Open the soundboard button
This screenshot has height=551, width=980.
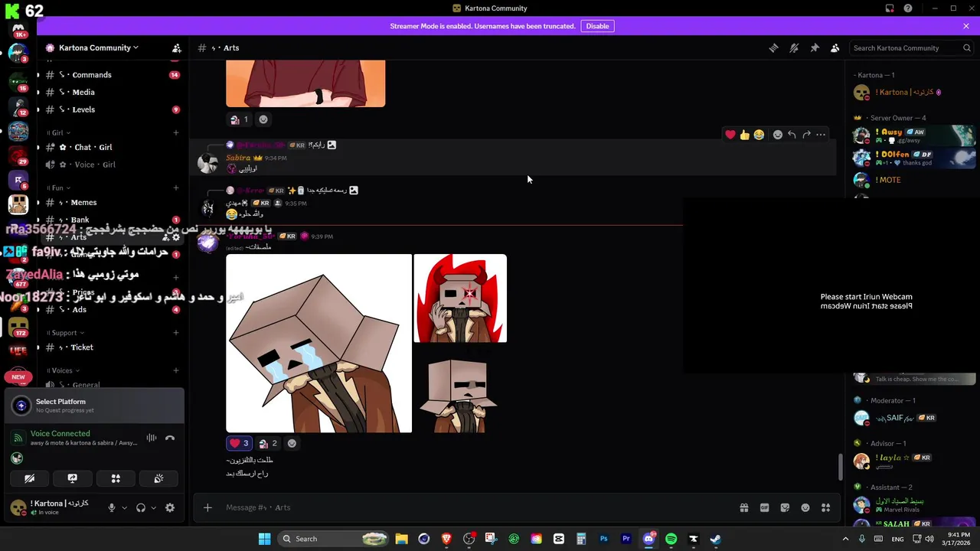tap(158, 478)
